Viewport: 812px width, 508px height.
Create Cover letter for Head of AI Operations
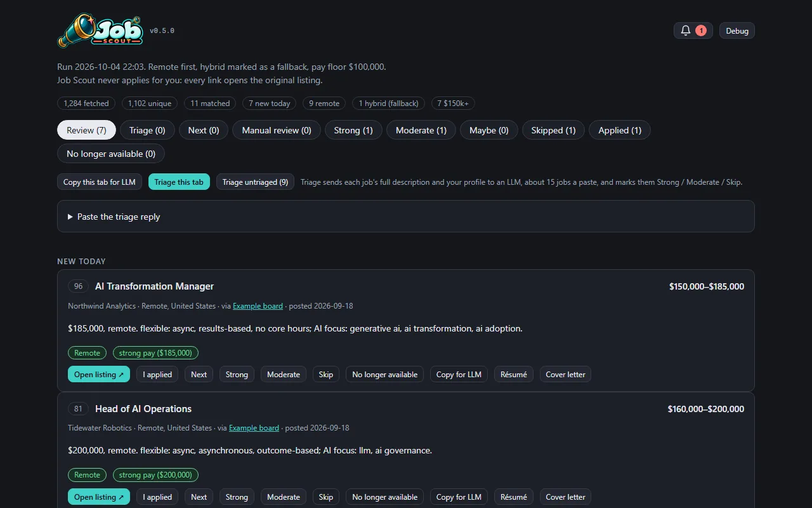(x=565, y=497)
